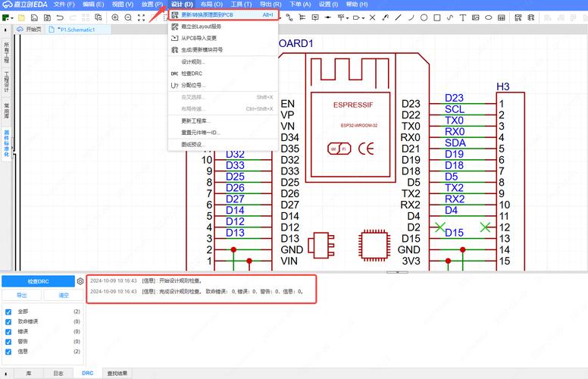588x379 pixels.
Task: Select the rectangle drawing tool
Action: (437, 17)
